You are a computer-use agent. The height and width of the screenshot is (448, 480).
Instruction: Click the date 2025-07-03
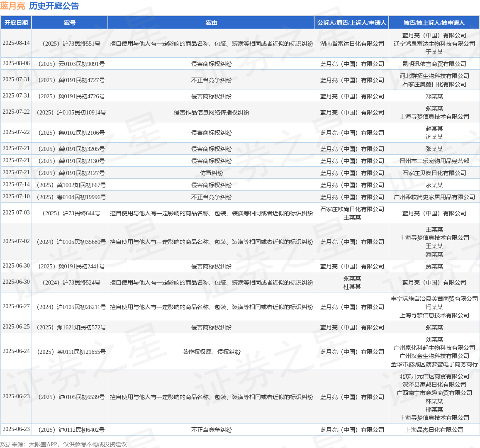click(x=16, y=213)
